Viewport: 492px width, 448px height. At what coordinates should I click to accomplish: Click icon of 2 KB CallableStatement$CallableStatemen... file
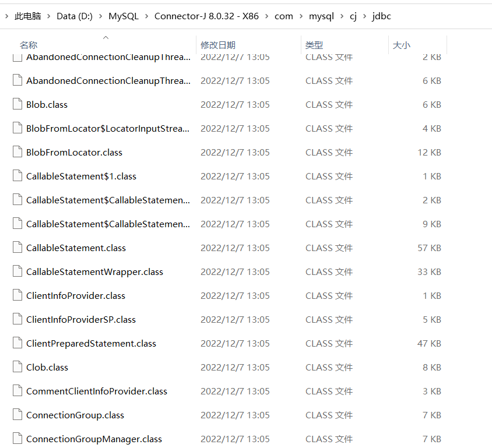click(17, 199)
